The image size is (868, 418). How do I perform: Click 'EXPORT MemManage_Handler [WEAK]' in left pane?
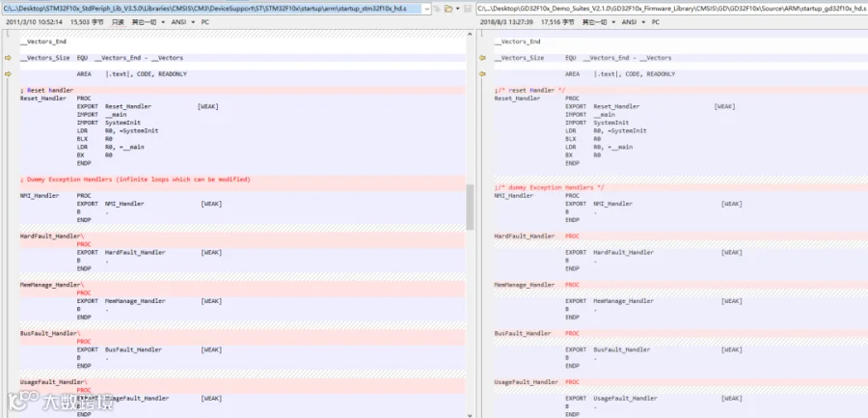[149, 301]
